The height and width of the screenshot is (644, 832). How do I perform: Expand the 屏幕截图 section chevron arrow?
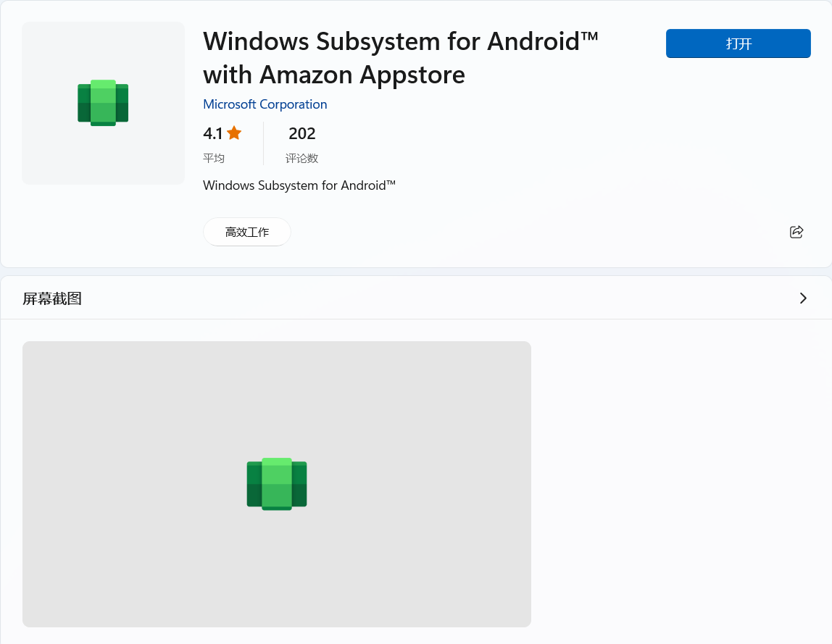802,298
